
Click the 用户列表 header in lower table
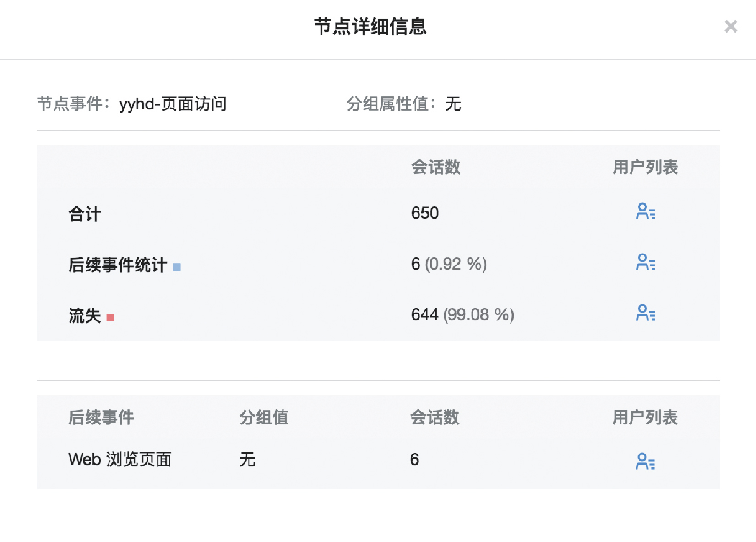pos(645,417)
